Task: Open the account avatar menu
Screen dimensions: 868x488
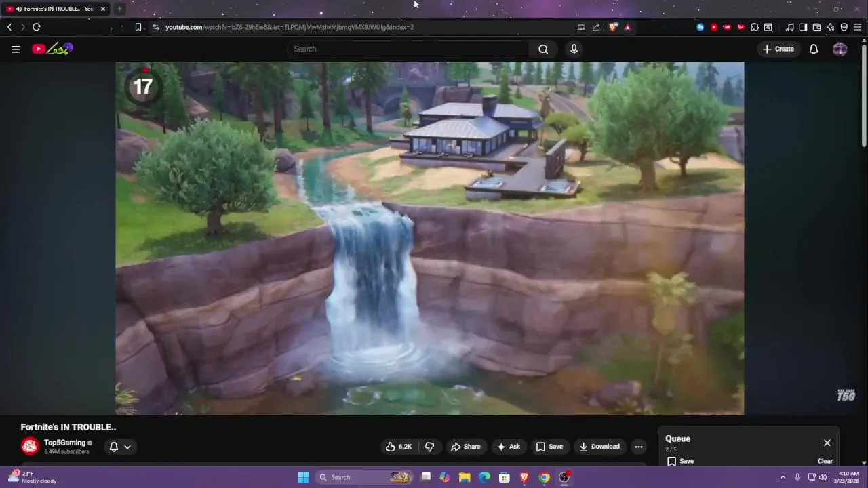Action: pos(840,49)
